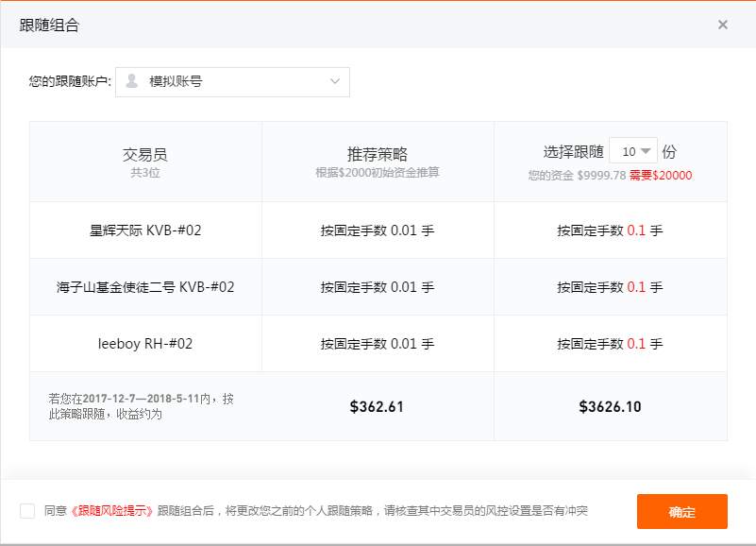The height and width of the screenshot is (546, 756).
Task: Click the 跟随组合 dialog title
Action: click(x=49, y=26)
